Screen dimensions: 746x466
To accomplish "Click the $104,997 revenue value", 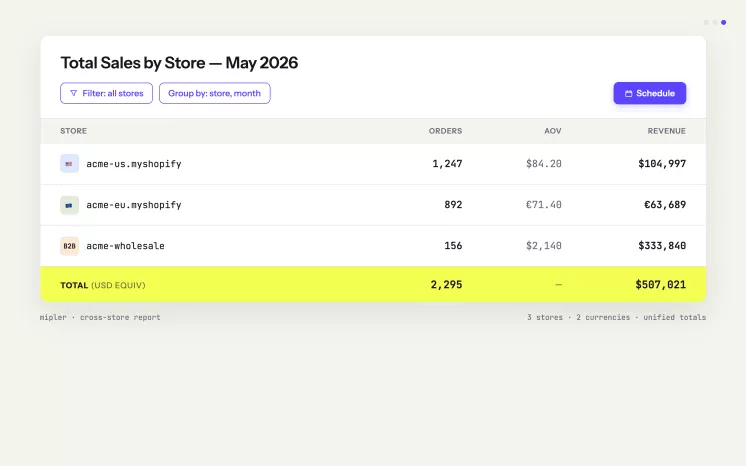I will 662,164.
